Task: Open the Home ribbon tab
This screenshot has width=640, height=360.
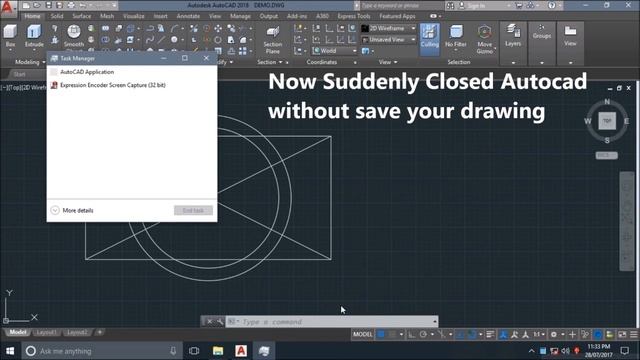Action: pos(32,16)
